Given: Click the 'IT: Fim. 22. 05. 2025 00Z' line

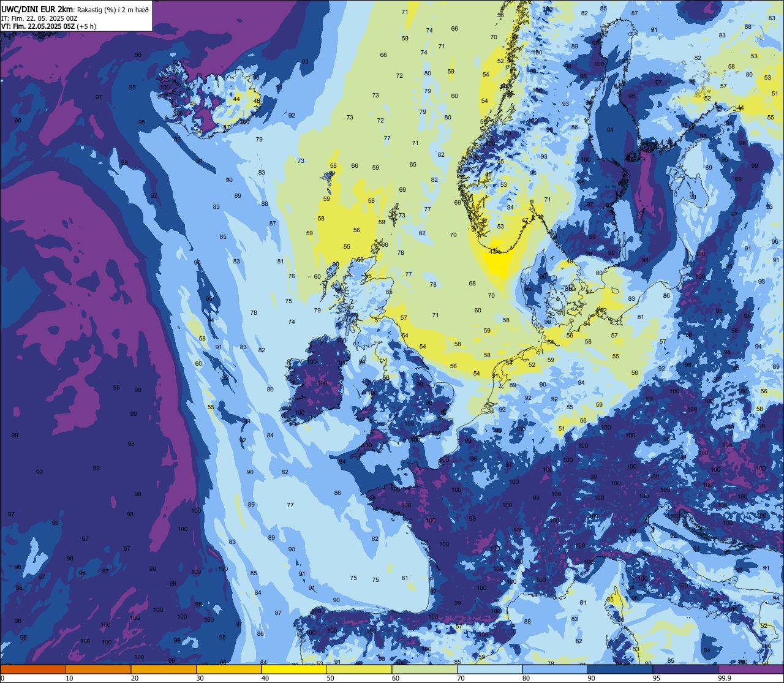Looking at the screenshot, I should [x=39, y=18].
